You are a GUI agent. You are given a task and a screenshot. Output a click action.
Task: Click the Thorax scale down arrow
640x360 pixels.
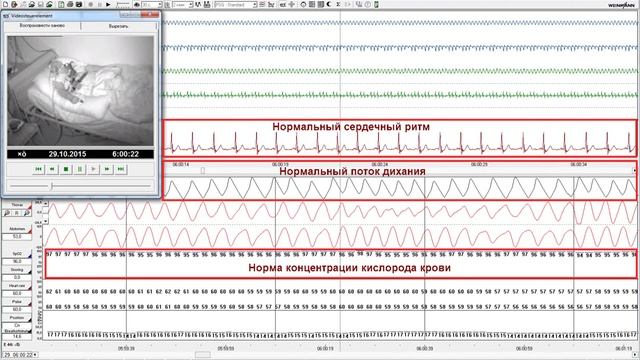click(x=46, y=222)
